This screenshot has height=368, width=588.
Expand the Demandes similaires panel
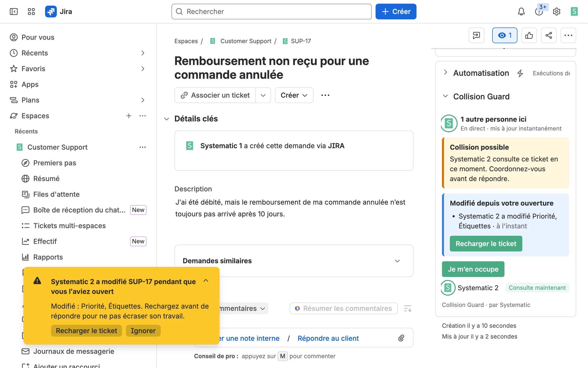[x=397, y=261]
